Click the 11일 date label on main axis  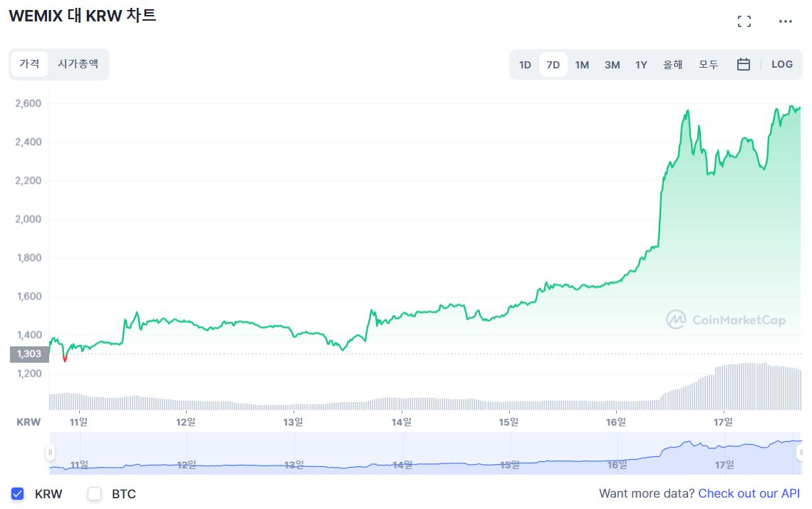(x=79, y=423)
